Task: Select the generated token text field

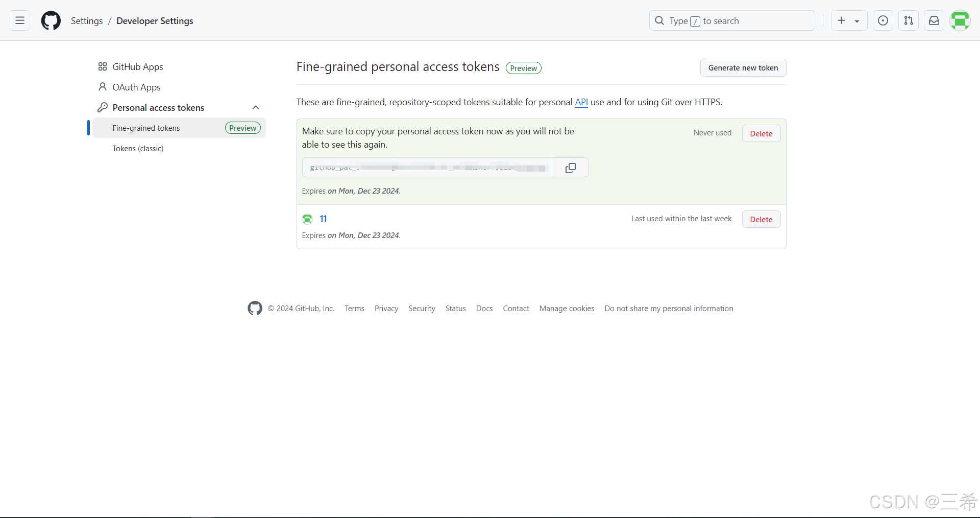Action: click(x=428, y=168)
